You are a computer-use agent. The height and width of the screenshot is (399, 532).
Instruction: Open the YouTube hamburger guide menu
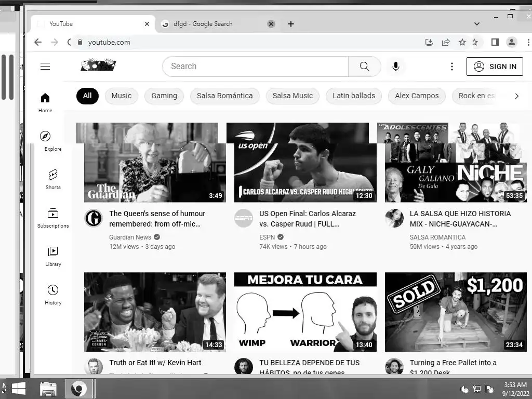(45, 66)
